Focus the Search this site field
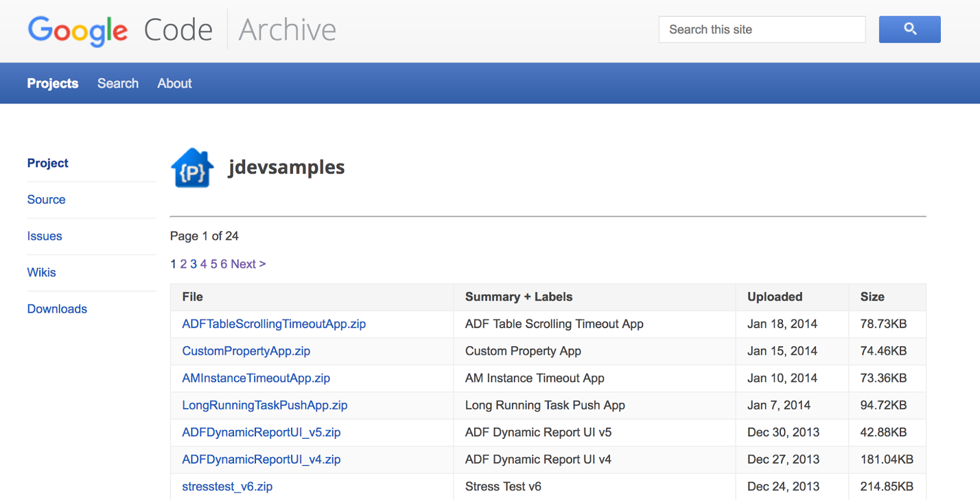 point(762,29)
